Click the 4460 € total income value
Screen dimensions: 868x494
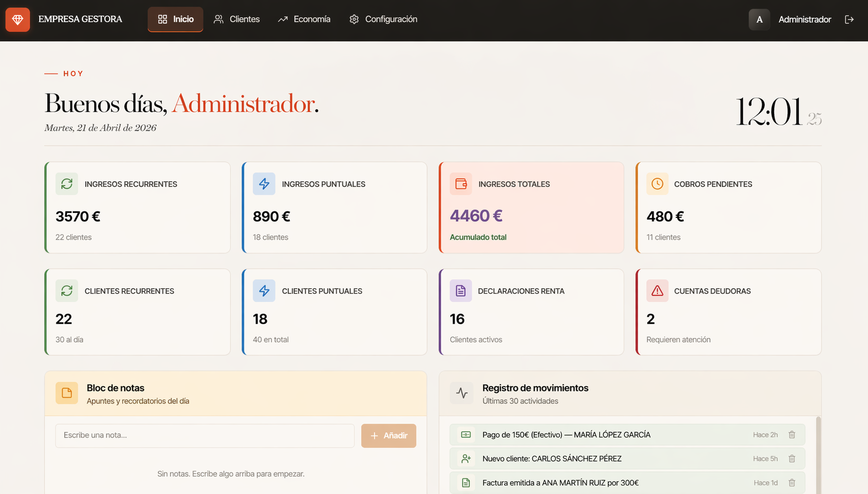[476, 216]
